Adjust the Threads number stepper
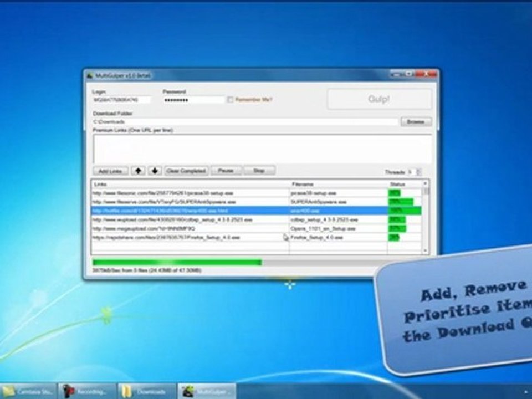 (418, 172)
